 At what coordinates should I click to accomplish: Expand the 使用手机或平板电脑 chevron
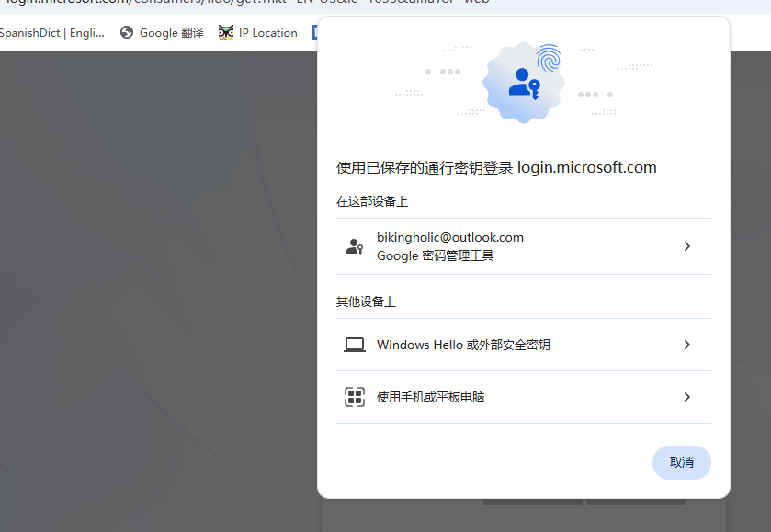point(687,397)
